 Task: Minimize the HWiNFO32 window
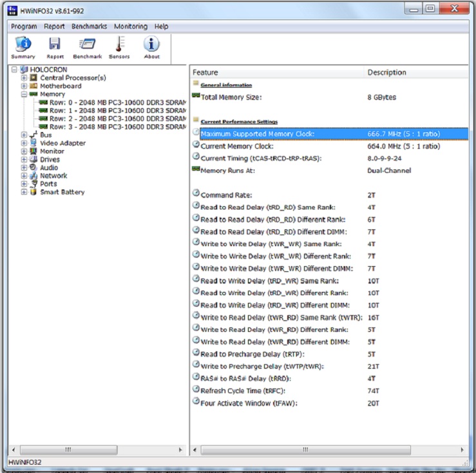pyautogui.click(x=413, y=9)
